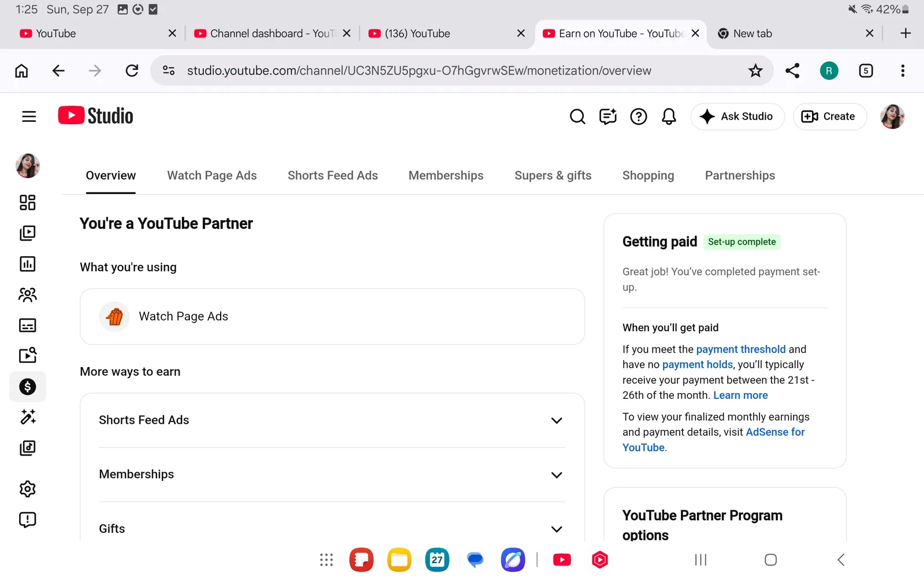
Task: Switch to Memberships tab
Action: (x=446, y=176)
